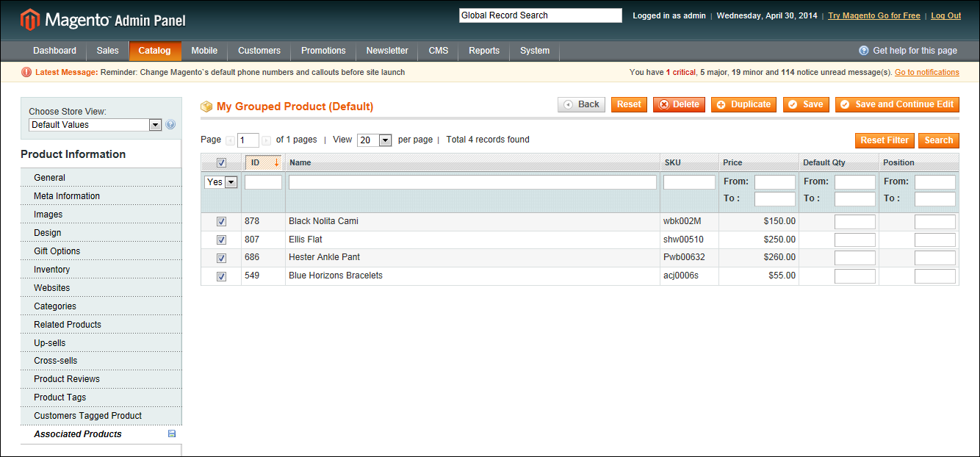
Task: Click the red alert icon beside Latest Message
Action: 26,72
